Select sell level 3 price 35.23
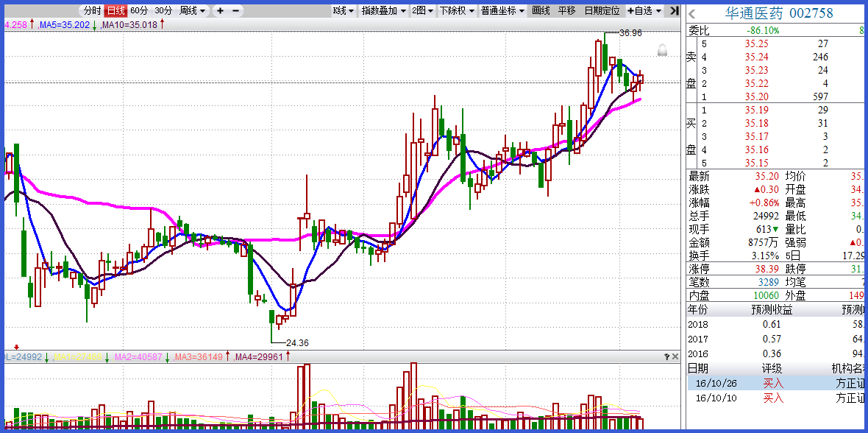This screenshot has height=433, width=868. click(x=756, y=71)
